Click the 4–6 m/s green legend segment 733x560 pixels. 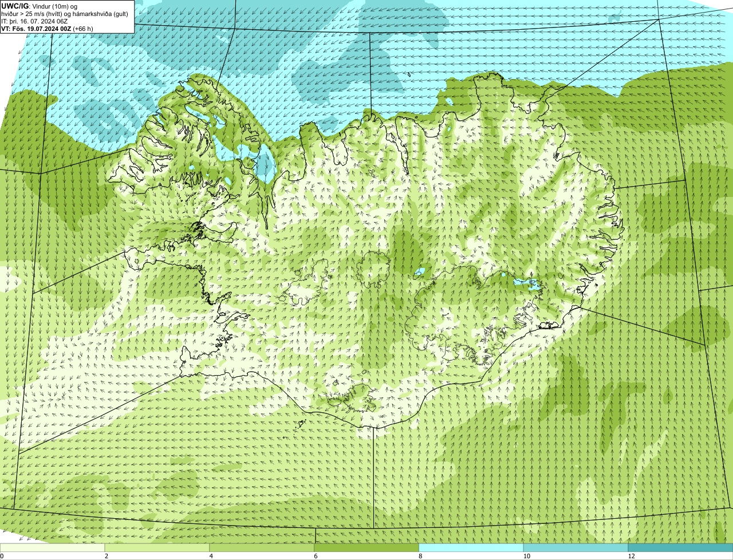coord(262,547)
